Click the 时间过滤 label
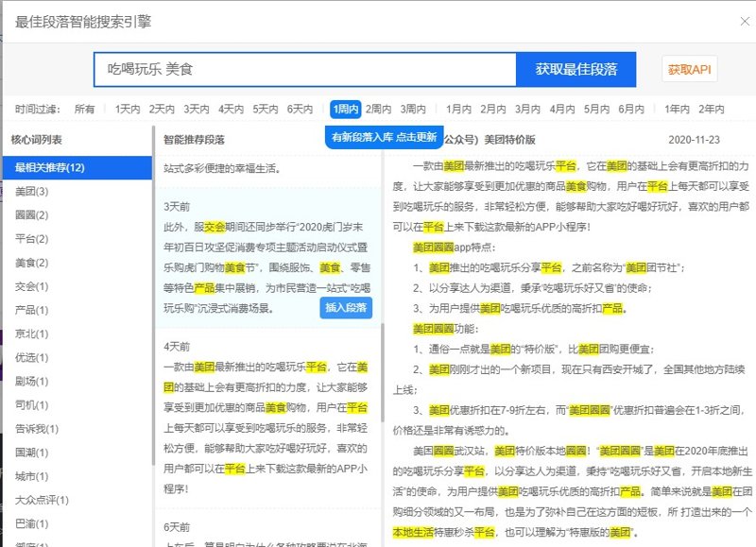This screenshot has height=547, width=756. pos(38,109)
